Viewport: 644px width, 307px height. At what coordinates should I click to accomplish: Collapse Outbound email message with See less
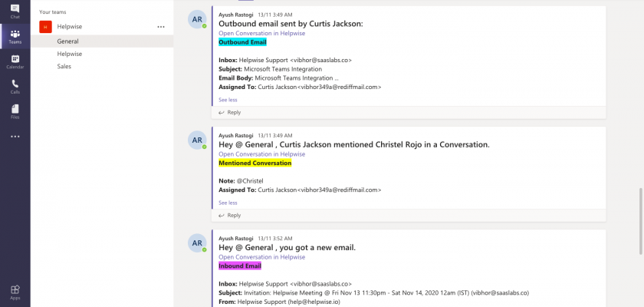[x=228, y=99]
